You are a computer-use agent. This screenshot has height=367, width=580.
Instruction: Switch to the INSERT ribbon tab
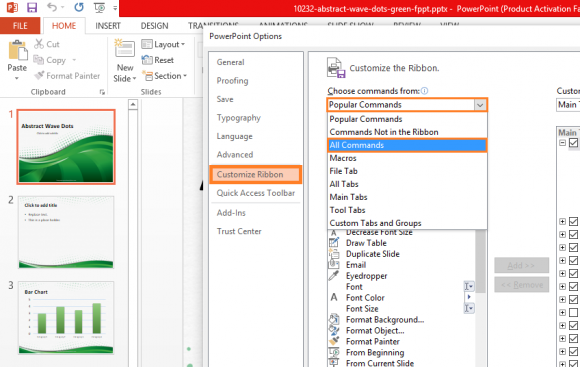coord(108,26)
